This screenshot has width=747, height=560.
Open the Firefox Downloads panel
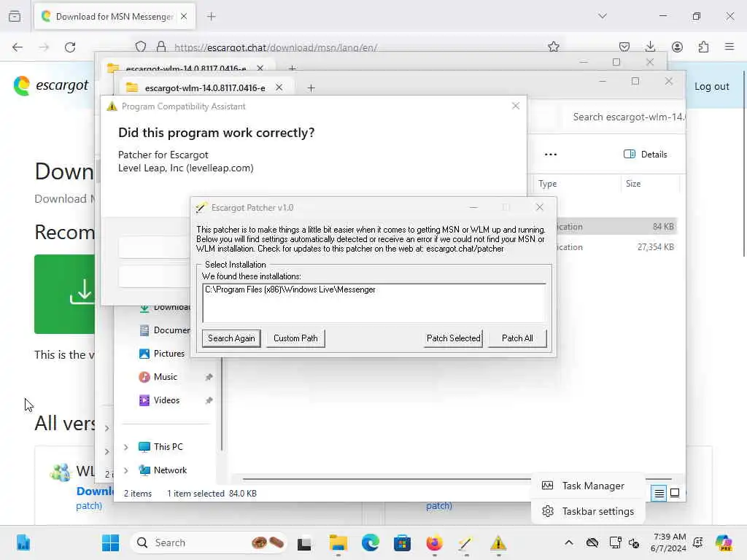pos(650,47)
